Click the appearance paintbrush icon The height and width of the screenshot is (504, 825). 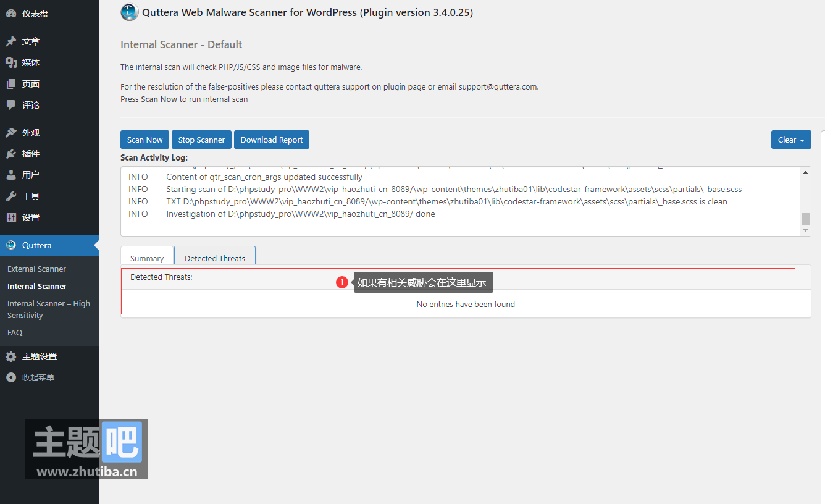click(x=11, y=133)
